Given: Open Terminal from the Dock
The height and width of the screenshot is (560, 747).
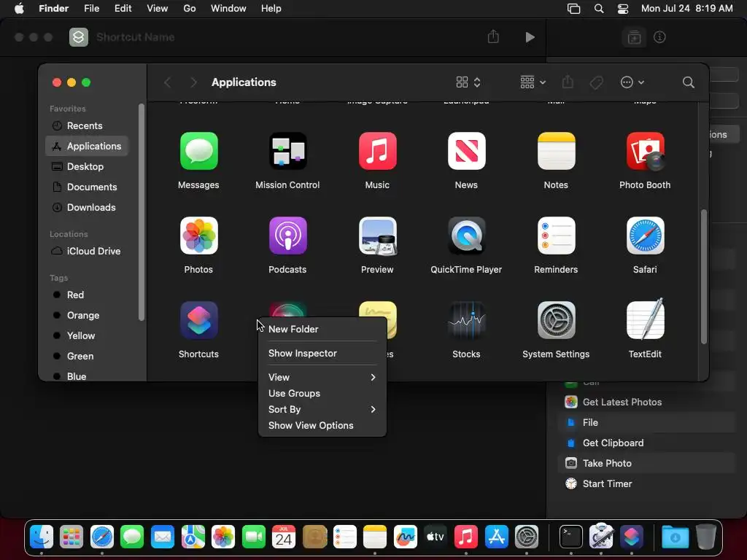Looking at the screenshot, I should coord(570,537).
